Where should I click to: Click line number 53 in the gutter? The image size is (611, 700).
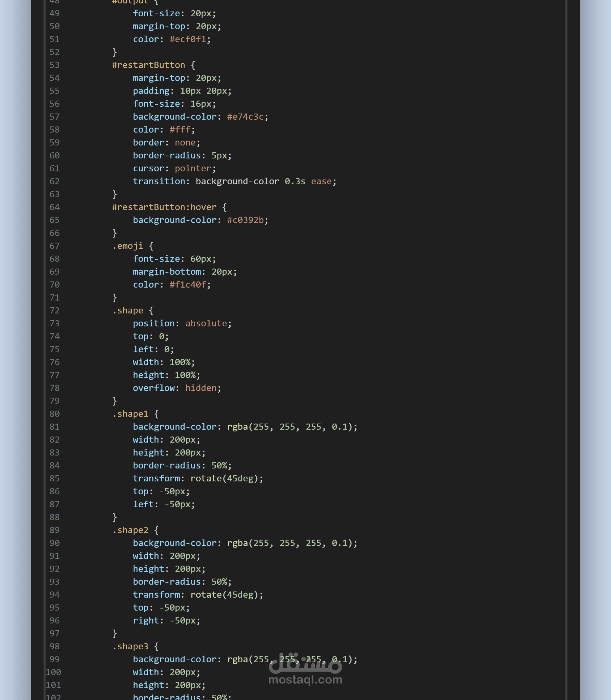click(x=54, y=65)
